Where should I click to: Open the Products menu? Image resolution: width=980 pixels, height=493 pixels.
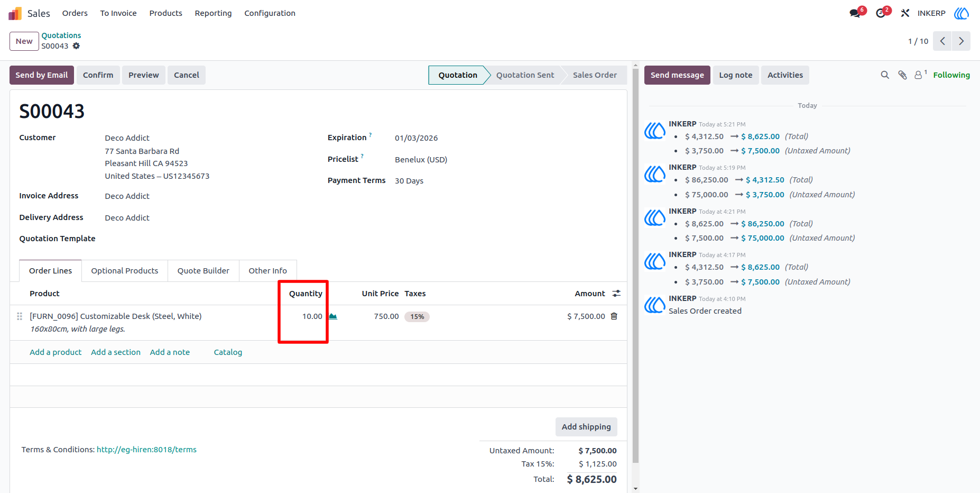pos(166,13)
